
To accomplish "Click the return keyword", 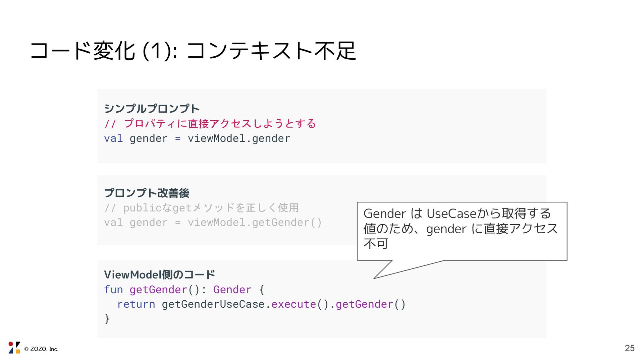I will 136,304.
